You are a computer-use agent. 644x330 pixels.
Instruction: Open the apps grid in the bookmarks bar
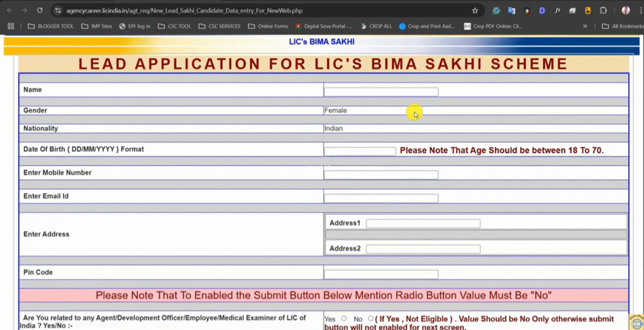pos(11,26)
